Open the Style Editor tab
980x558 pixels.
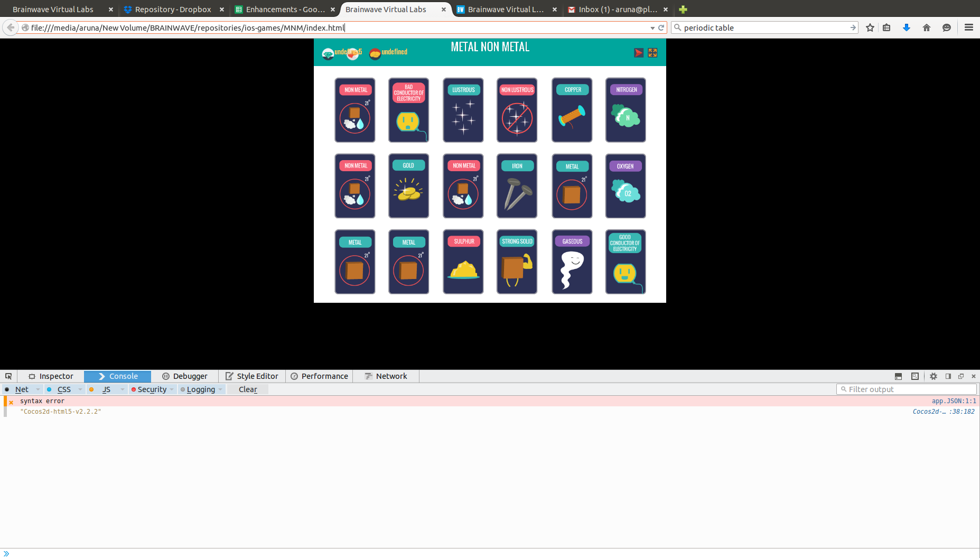click(x=252, y=376)
